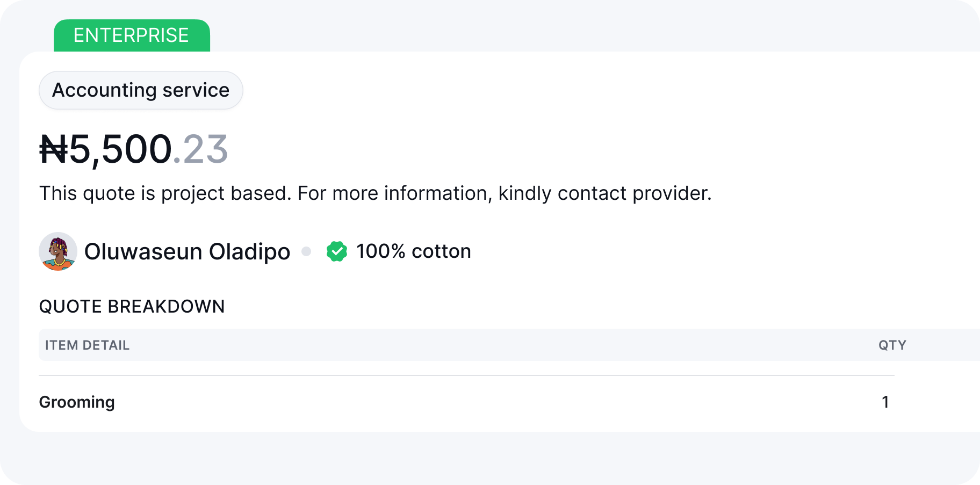The height and width of the screenshot is (485, 980).
Task: Click the 5,500 price amount
Action: point(121,149)
